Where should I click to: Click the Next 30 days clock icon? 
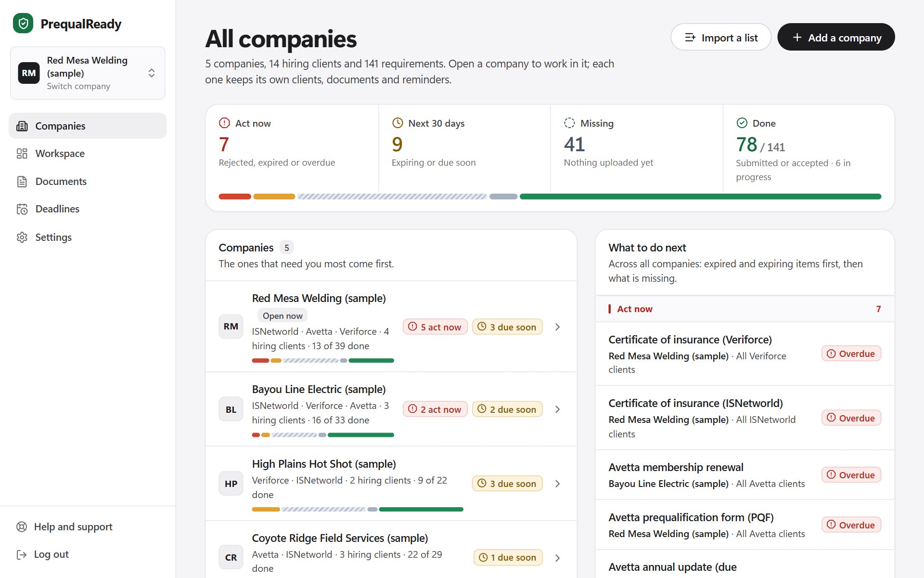click(398, 123)
